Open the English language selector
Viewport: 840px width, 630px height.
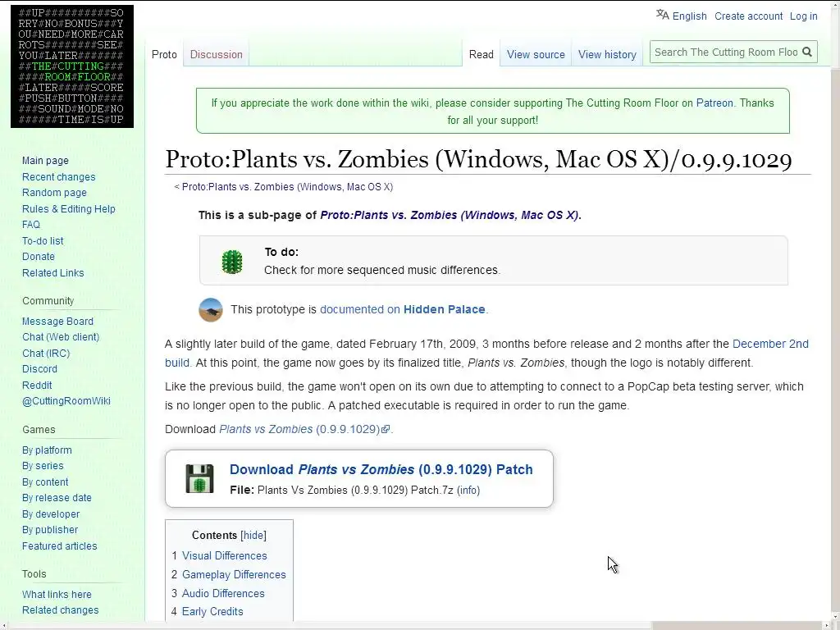[689, 16]
